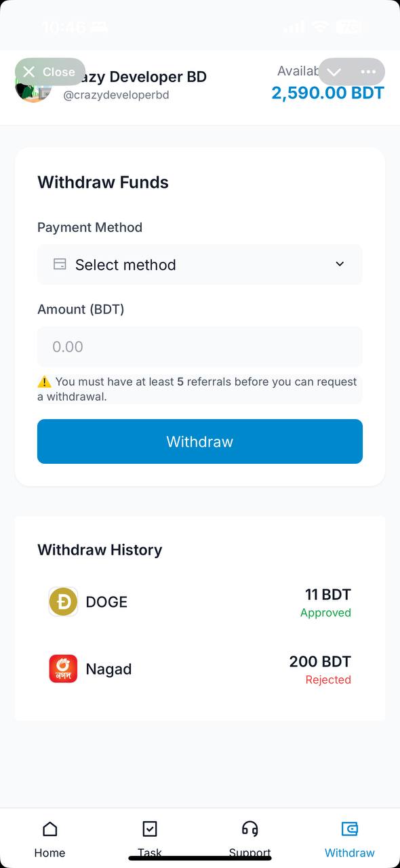Select the rejected Nagad withdrawal entry
Image resolution: width=400 pixels, height=868 pixels.
click(199, 669)
